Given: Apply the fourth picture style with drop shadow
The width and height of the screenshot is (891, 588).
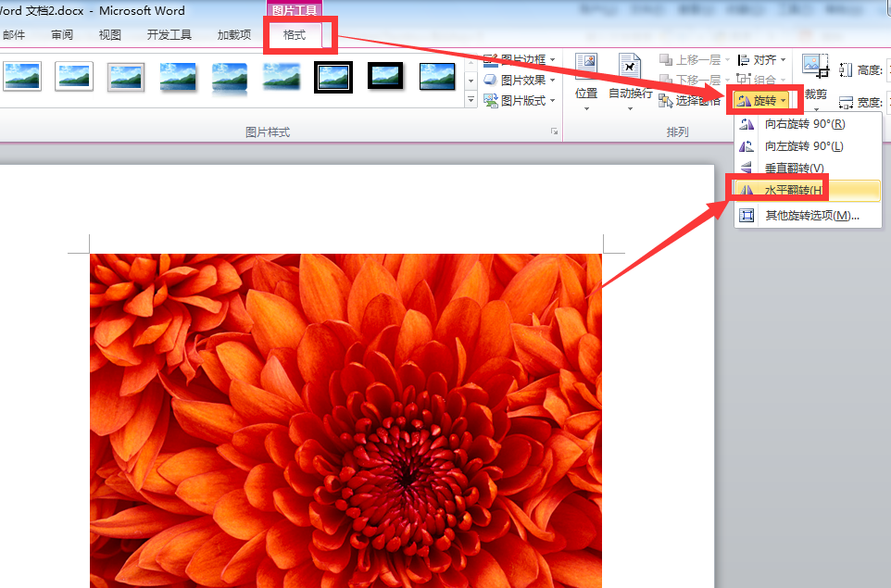Looking at the screenshot, I should pos(178,77).
